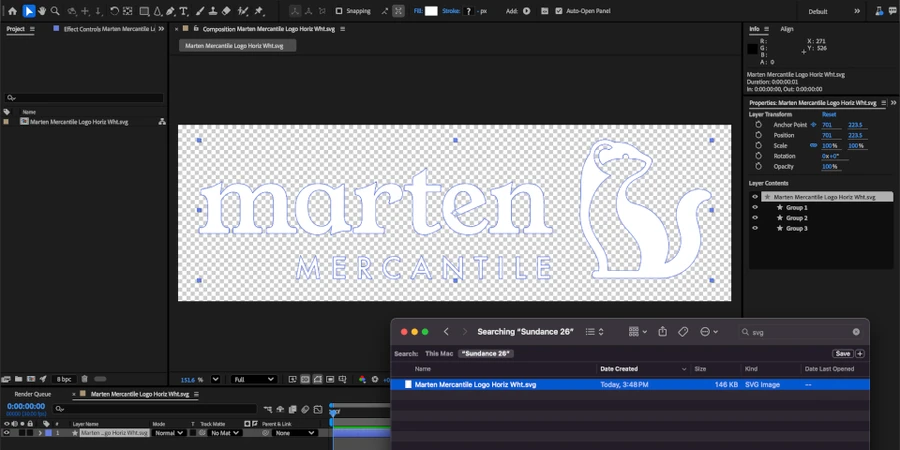Open the No Matte track matte dropdown
The image size is (900, 450).
click(225, 433)
